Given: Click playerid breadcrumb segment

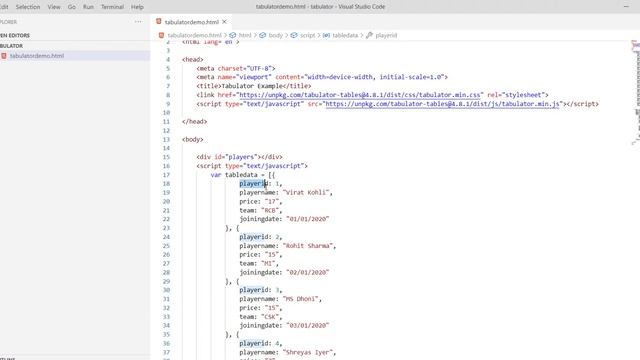Looking at the screenshot, I should [386, 36].
